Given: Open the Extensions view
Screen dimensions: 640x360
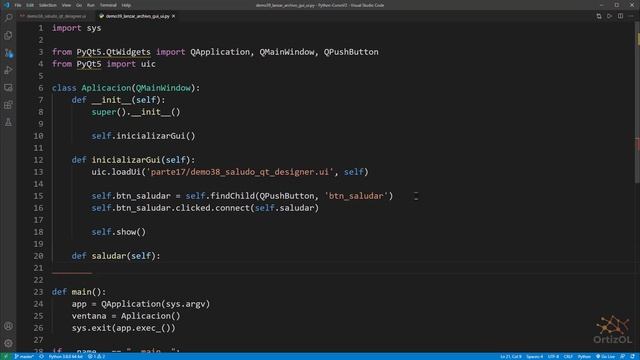Looking at the screenshot, I should (8, 105).
